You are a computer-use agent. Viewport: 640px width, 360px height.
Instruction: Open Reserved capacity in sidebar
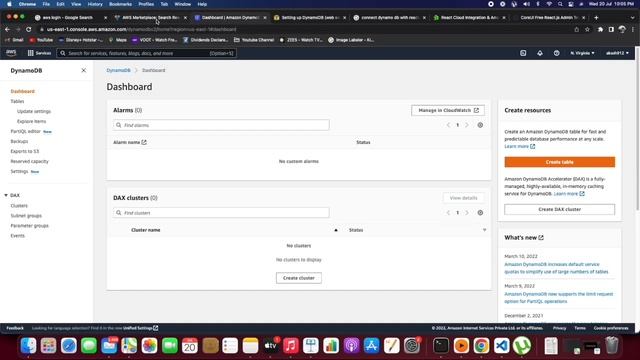click(29, 161)
